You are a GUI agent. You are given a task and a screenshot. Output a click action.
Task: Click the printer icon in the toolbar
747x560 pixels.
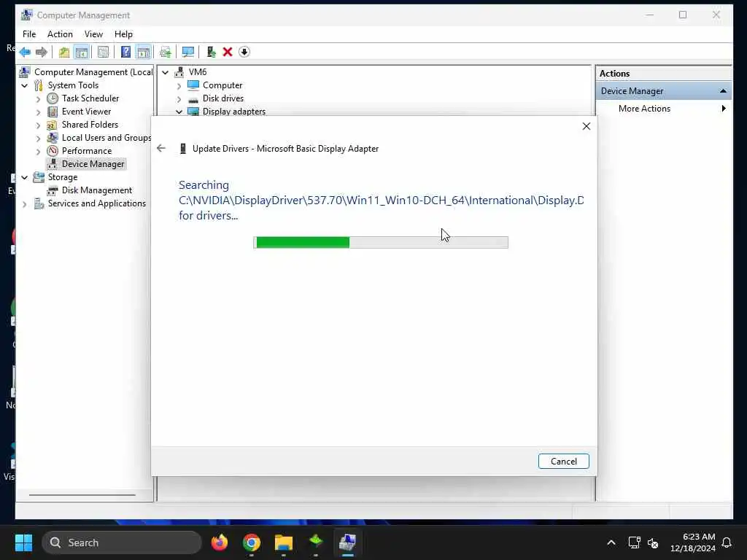point(166,52)
